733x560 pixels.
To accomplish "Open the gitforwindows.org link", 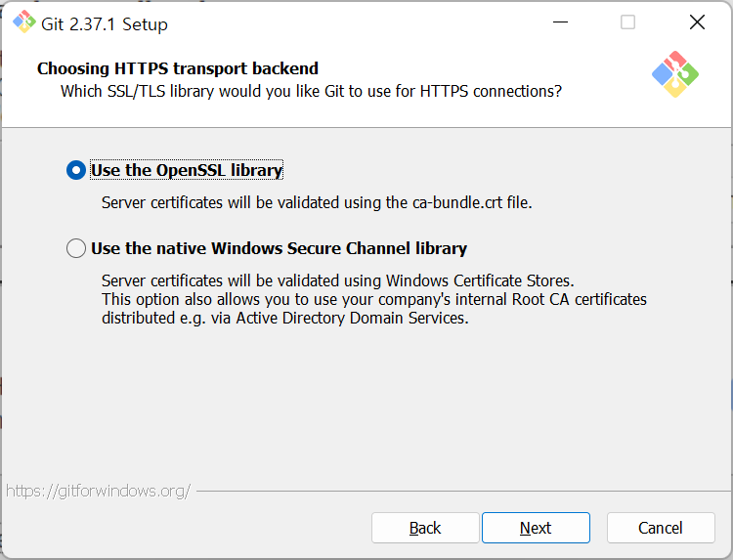I will click(x=98, y=491).
